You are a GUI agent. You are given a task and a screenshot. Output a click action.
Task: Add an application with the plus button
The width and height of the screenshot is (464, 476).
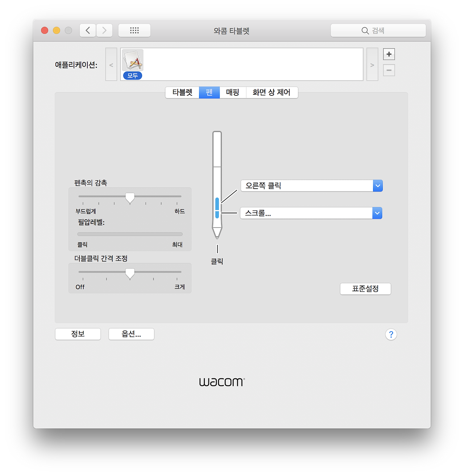[389, 54]
